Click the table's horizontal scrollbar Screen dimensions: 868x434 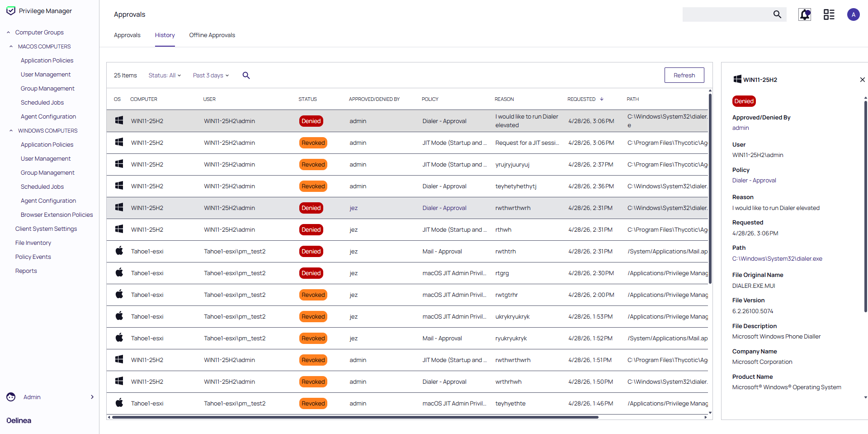(x=355, y=417)
